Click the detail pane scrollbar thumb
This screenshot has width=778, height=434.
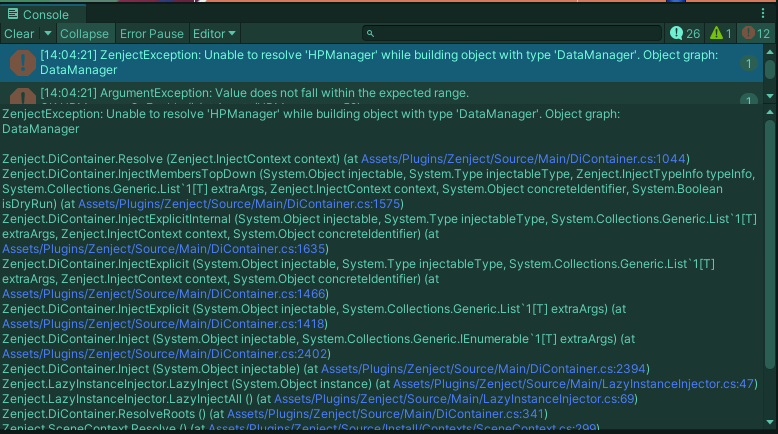pos(770,245)
